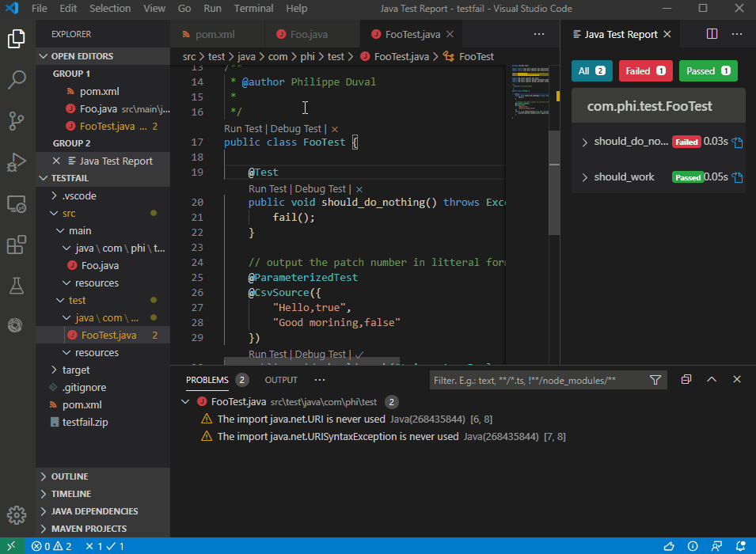Open the Run and Debug view icon

[x=17, y=162]
